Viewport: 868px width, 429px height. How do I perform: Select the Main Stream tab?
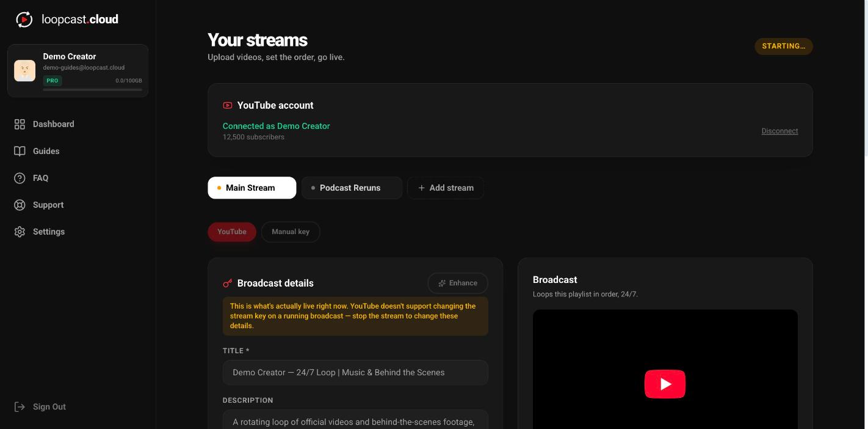[252, 188]
